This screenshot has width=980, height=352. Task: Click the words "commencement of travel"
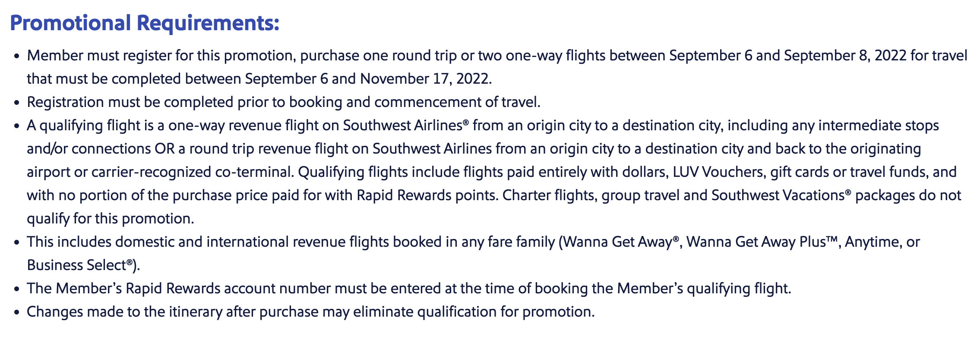click(x=456, y=102)
